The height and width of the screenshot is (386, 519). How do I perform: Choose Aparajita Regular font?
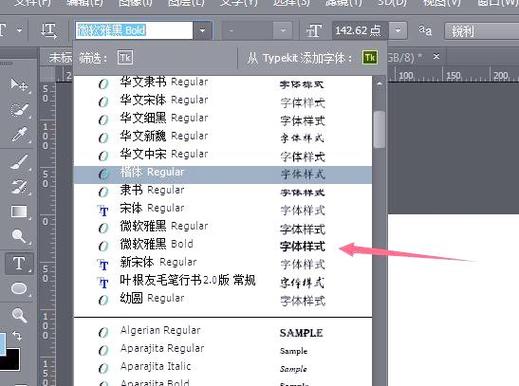pyautogui.click(x=223, y=349)
